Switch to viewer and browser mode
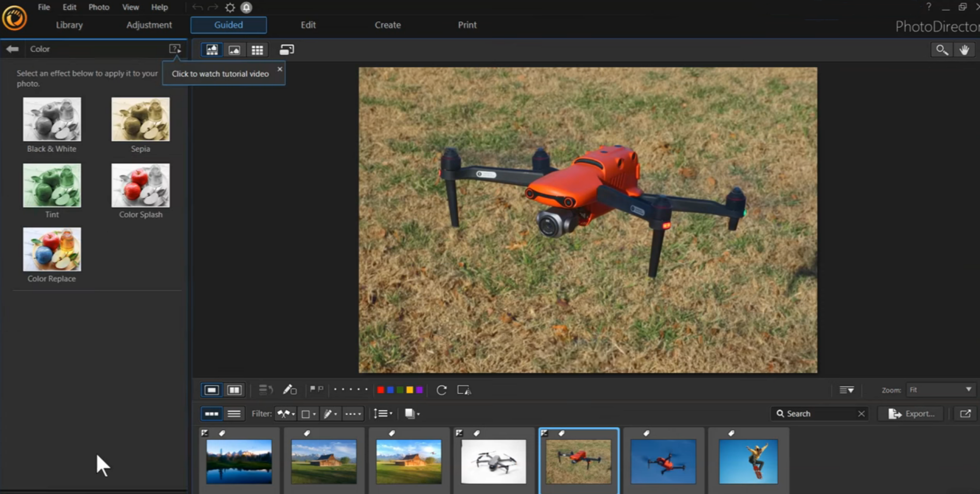 tap(212, 50)
